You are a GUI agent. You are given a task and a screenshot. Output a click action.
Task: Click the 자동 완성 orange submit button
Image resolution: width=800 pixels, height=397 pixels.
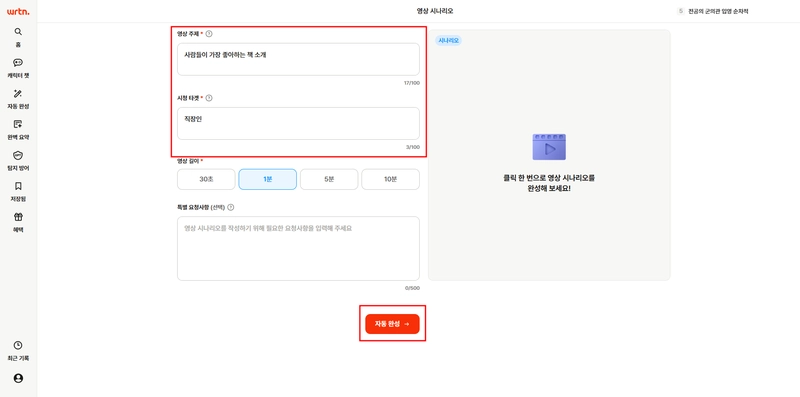[392, 324]
